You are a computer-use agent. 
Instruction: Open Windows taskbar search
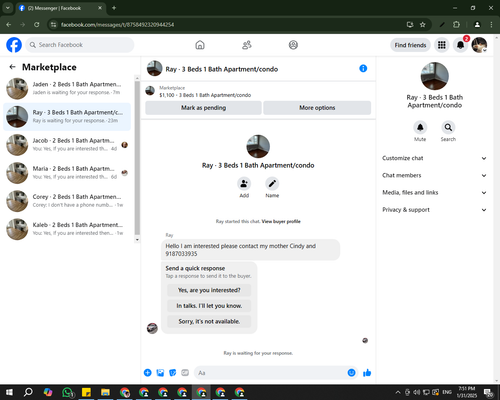(28, 392)
